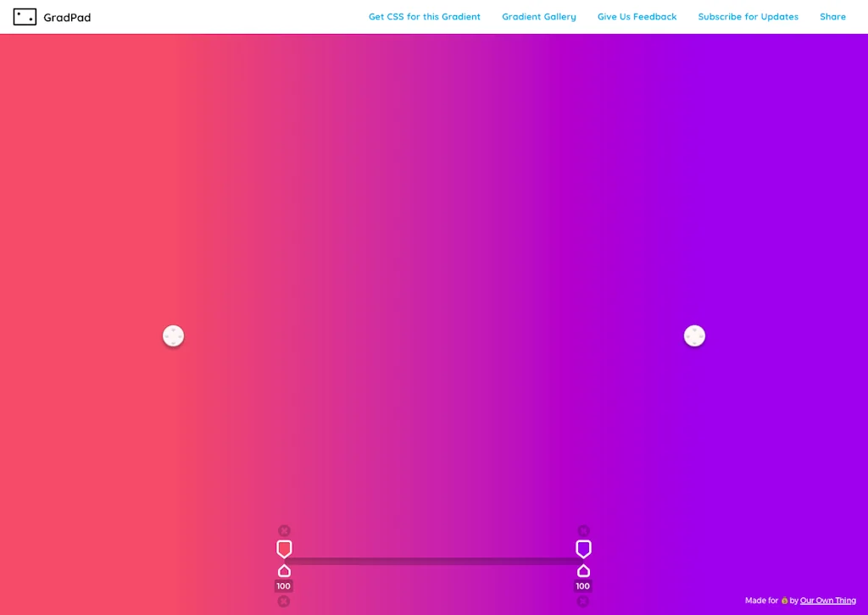
Task: Open the Gradient Gallery
Action: click(539, 16)
